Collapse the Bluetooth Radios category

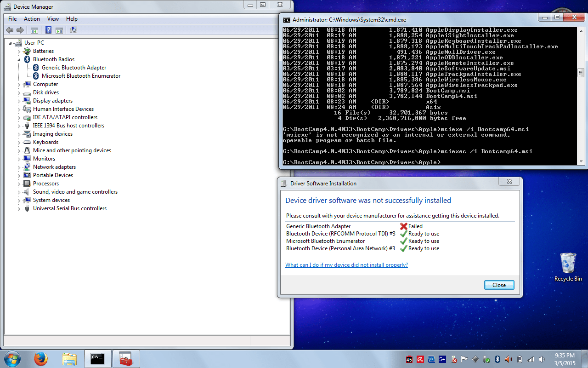[x=19, y=59]
